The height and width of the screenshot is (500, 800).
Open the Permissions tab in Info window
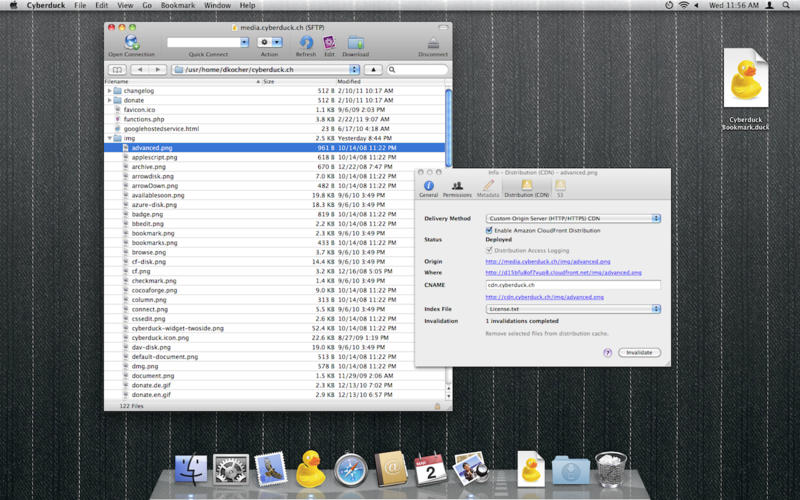[x=457, y=186]
